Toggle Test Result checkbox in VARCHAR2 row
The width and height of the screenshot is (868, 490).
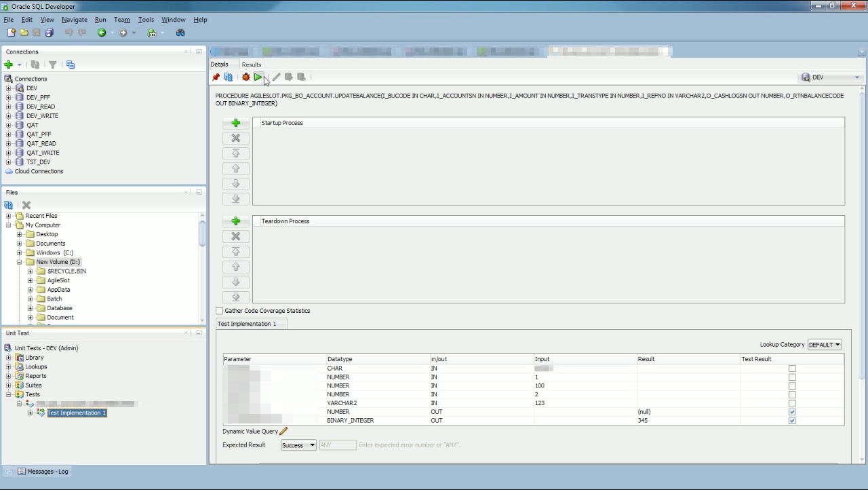[792, 403]
